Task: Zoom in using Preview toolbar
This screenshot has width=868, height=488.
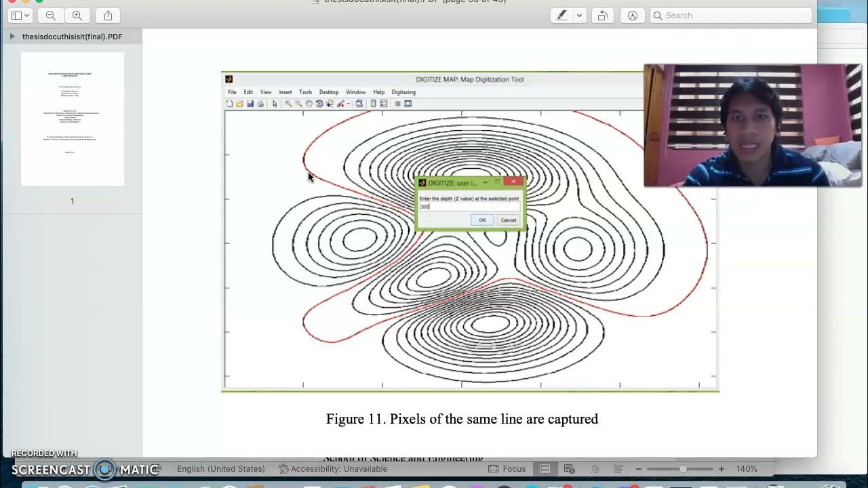Action: pyautogui.click(x=77, y=16)
